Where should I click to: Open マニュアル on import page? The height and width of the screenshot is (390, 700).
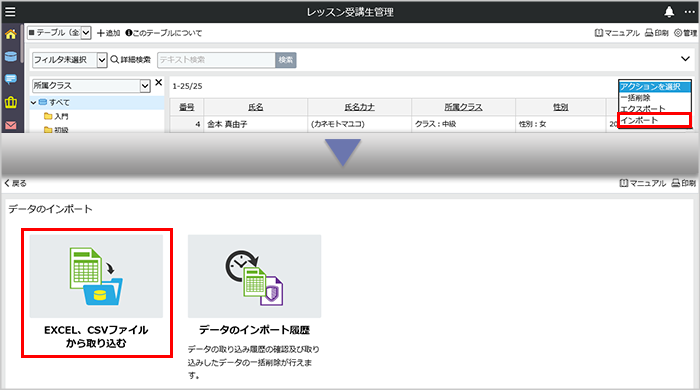tap(642, 183)
